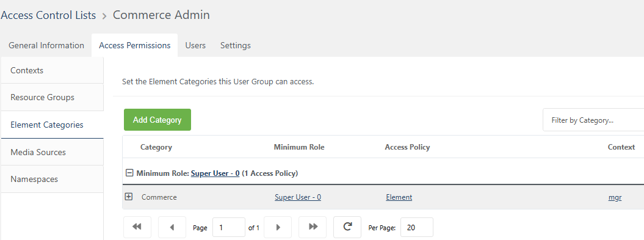Expand the Commerce category row
The height and width of the screenshot is (240, 644).
pyautogui.click(x=129, y=197)
